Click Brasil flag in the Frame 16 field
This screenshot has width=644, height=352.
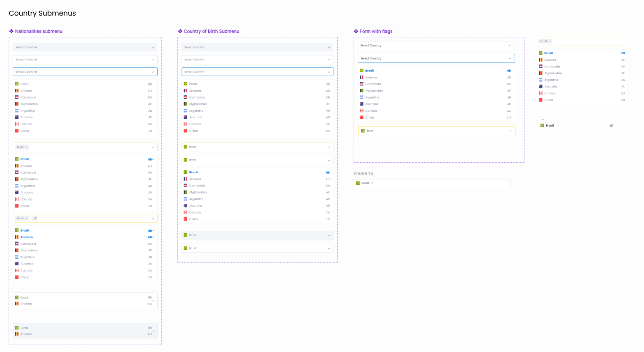358,183
